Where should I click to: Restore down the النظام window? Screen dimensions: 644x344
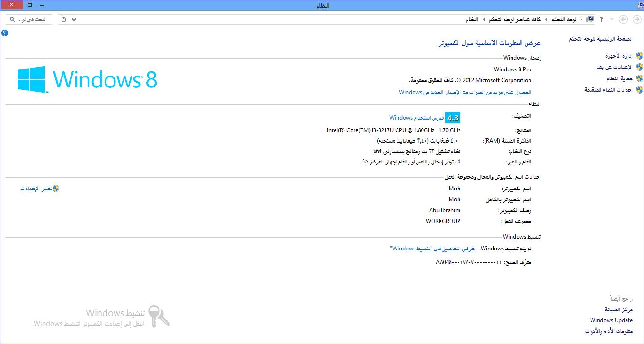[x=29, y=5]
